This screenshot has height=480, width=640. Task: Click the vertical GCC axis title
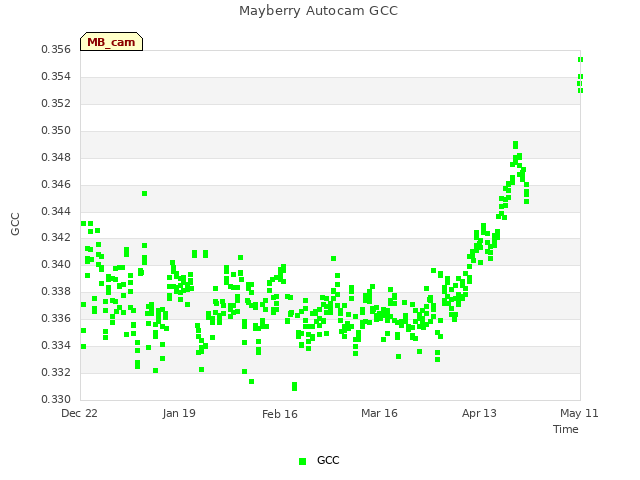click(15, 224)
